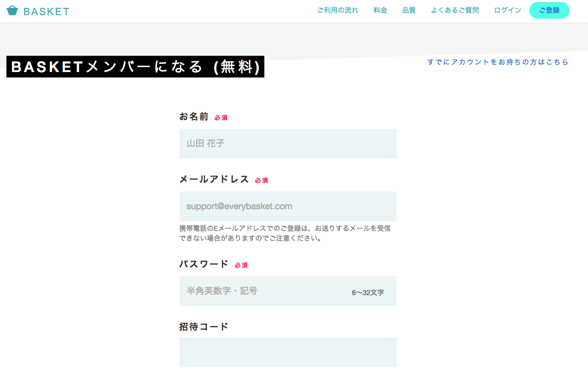Click the BASKET shopping basket logo icon
588x382 pixels.
pos(12,10)
